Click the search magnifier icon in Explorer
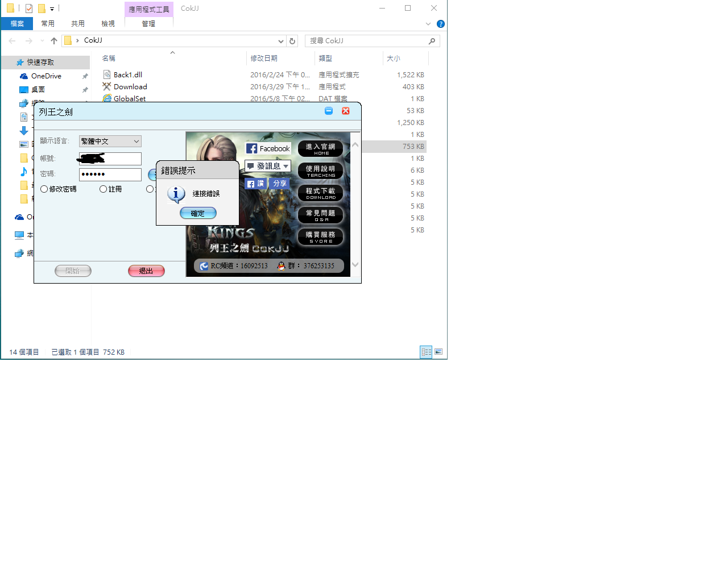 coord(432,41)
